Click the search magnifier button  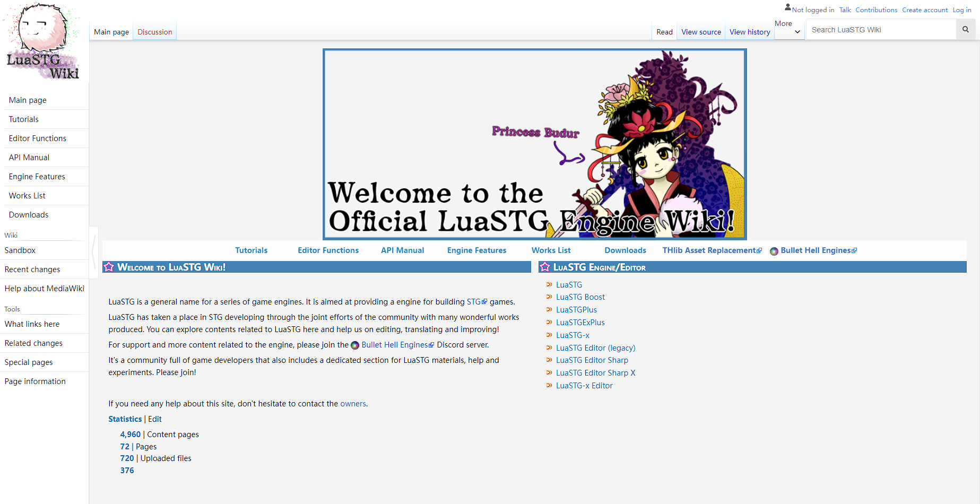click(966, 30)
